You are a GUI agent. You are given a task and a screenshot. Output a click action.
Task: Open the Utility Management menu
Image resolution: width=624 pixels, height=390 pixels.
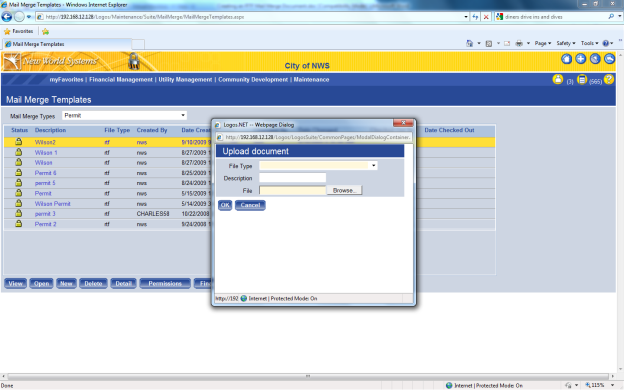point(185,80)
